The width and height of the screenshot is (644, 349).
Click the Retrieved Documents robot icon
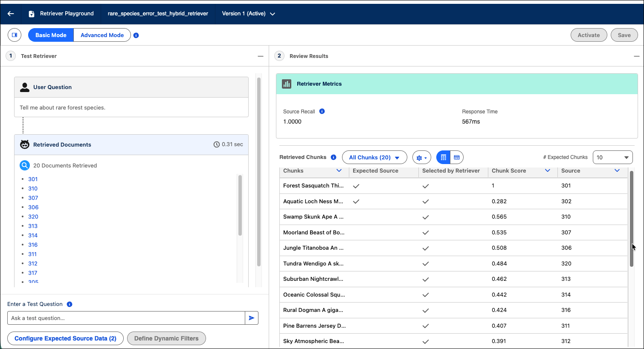tap(25, 144)
